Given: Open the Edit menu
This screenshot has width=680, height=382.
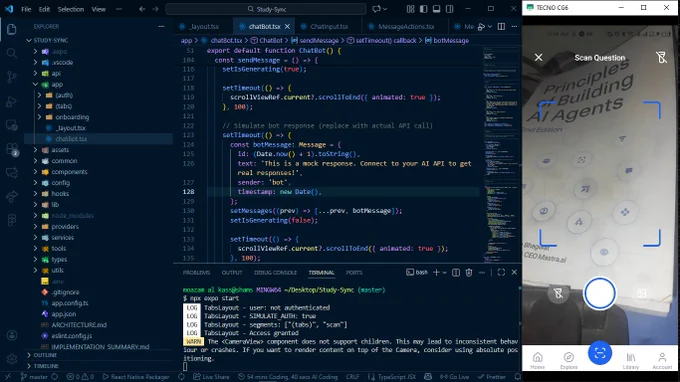Looking at the screenshot, I should pos(44,9).
